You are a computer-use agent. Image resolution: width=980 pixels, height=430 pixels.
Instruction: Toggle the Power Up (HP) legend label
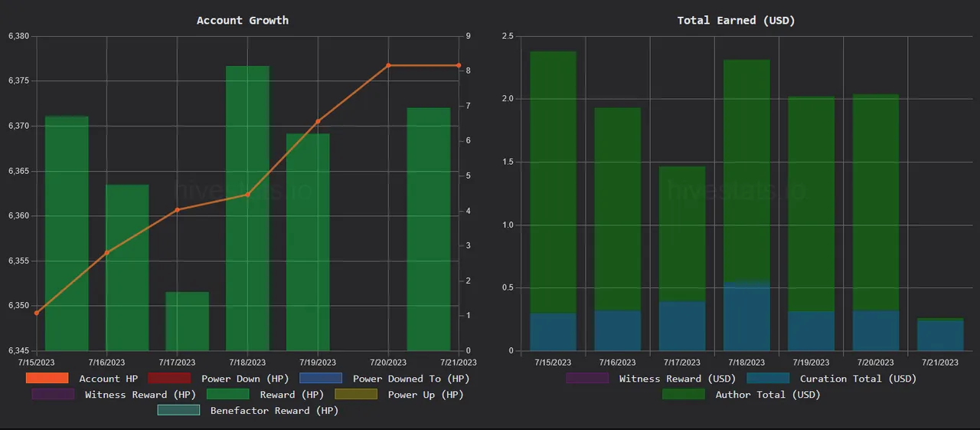click(426, 395)
